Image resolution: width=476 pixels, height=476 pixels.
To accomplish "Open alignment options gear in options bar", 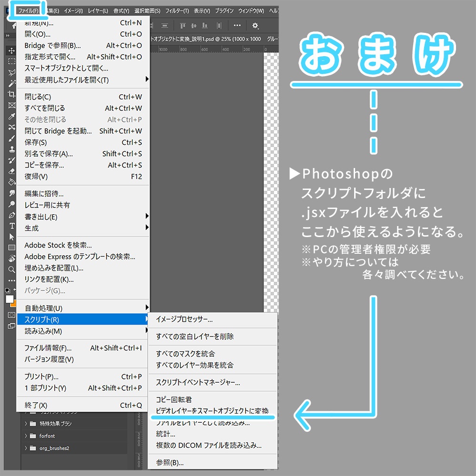I will [255, 26].
